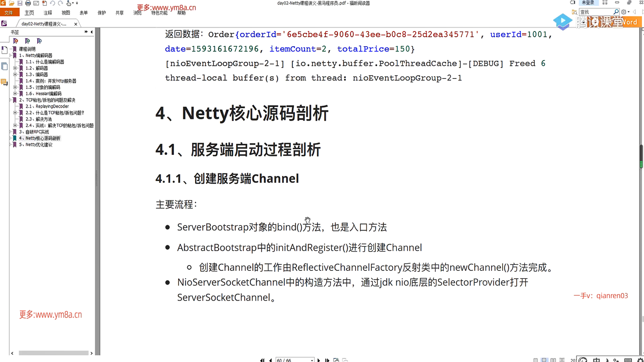Viewport: 644px width, 362px height.
Task: Click the Undo icon in quick toolbar
Action: point(53,3)
